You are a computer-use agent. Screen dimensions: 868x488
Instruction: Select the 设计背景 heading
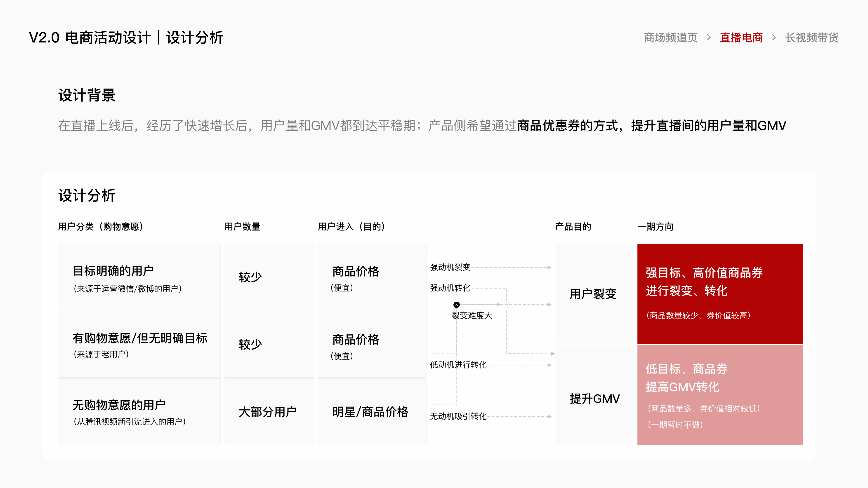coord(87,95)
